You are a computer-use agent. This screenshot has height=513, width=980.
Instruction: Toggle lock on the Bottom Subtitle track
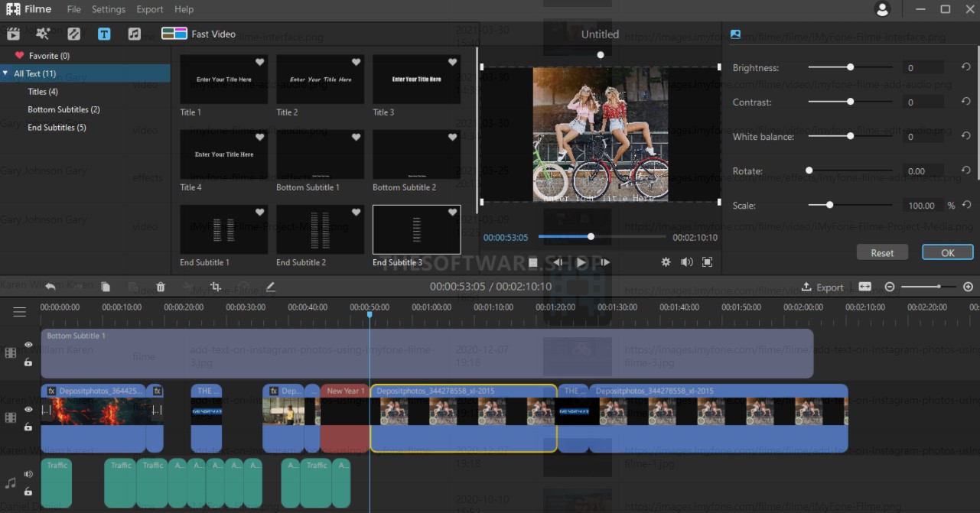[28, 362]
